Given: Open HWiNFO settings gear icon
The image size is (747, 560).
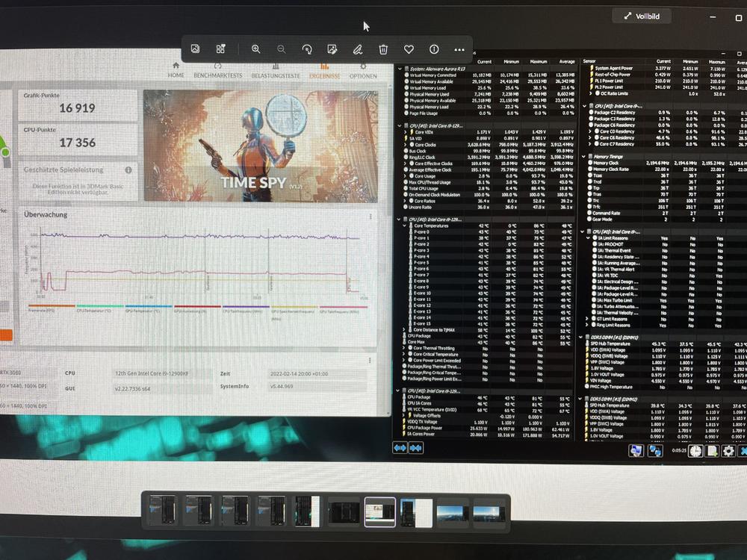Looking at the screenshot, I should (728, 451).
